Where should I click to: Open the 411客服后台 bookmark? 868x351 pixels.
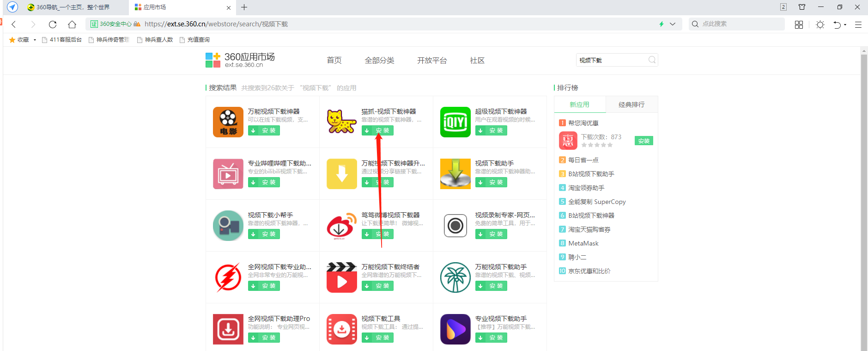coord(62,40)
